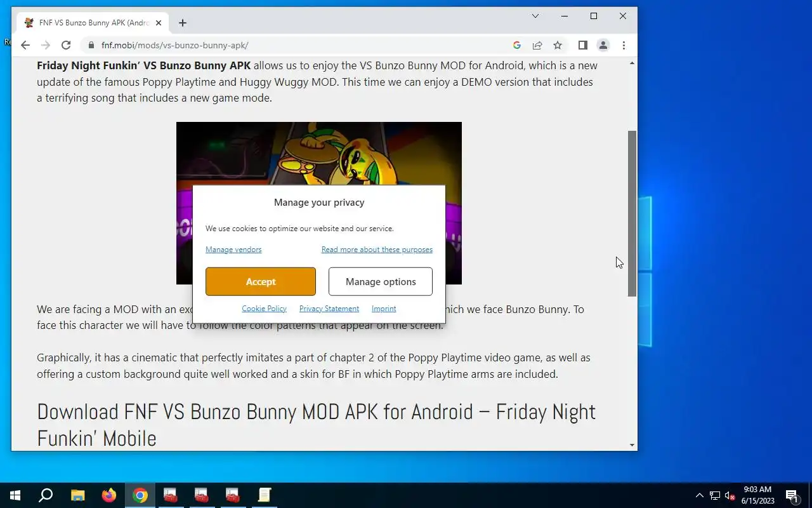Click the text We use cookies to optimize

[299, 229]
